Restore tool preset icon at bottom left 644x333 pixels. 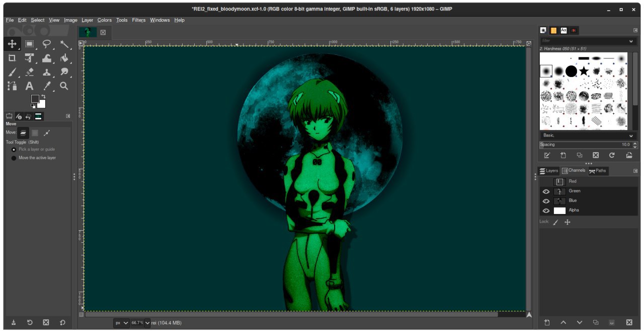pyautogui.click(x=30, y=322)
